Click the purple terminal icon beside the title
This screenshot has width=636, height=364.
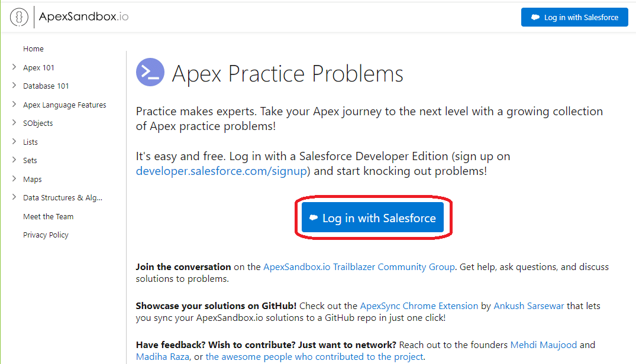150,72
